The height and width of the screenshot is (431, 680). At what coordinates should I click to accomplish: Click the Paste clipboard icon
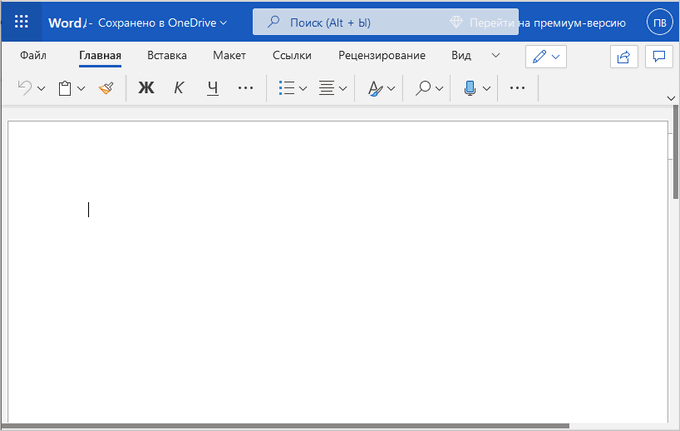click(x=65, y=88)
